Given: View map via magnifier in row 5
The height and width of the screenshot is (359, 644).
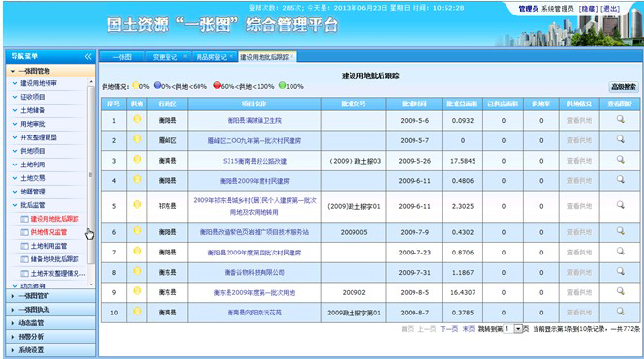Looking at the screenshot, I should pyautogui.click(x=620, y=205).
